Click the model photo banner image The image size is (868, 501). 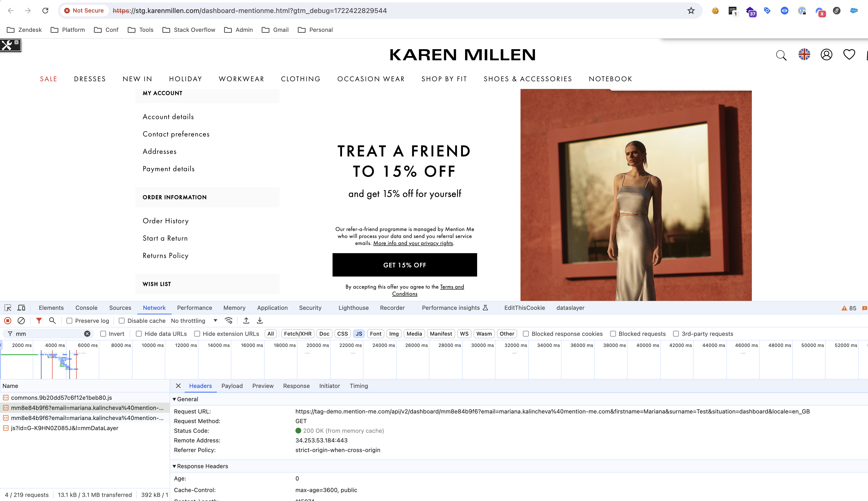click(636, 195)
